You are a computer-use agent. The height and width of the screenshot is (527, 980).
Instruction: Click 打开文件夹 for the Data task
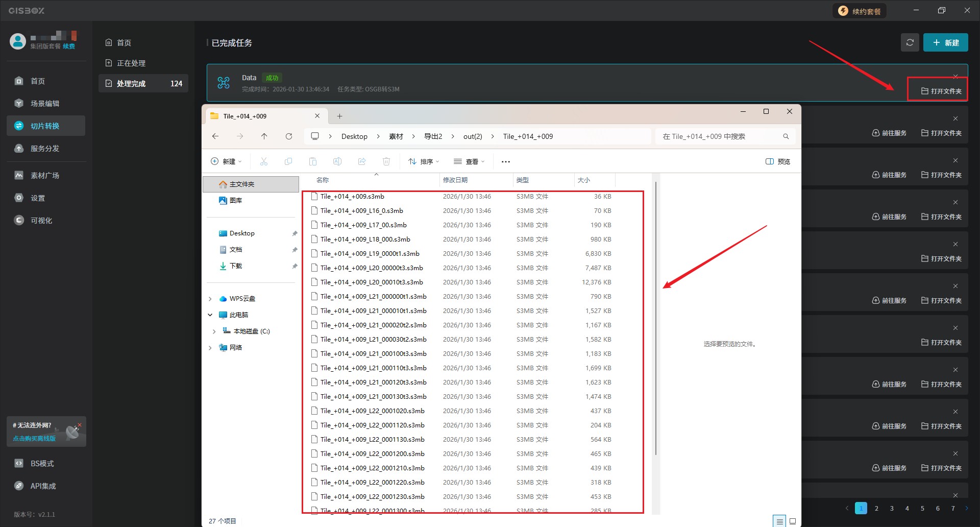coord(941,91)
